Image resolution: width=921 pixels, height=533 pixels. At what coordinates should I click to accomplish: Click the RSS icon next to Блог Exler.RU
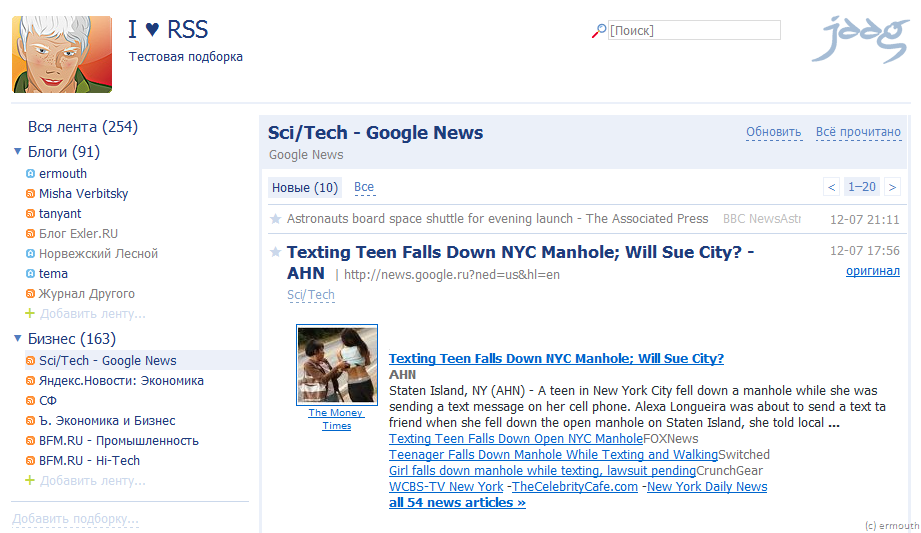point(31,233)
